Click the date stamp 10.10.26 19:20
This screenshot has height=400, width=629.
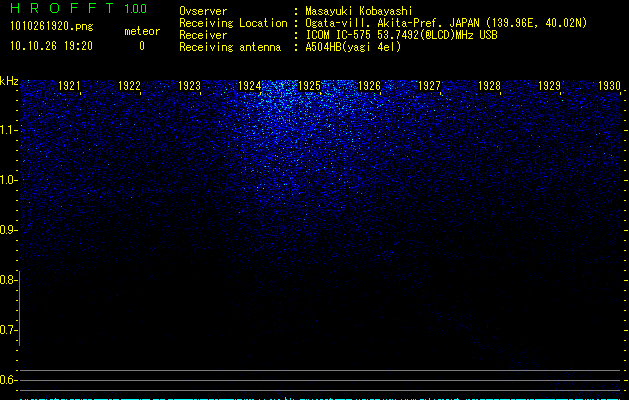(x=51, y=46)
